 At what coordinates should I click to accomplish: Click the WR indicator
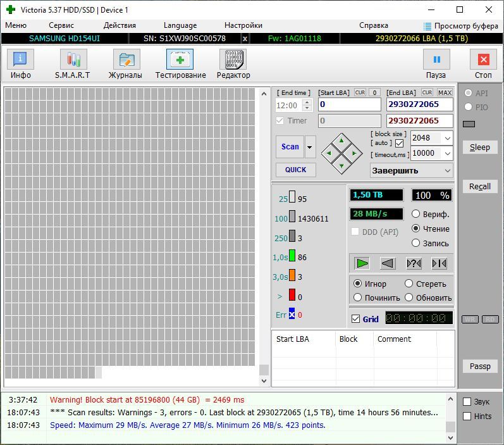[x=470, y=319]
